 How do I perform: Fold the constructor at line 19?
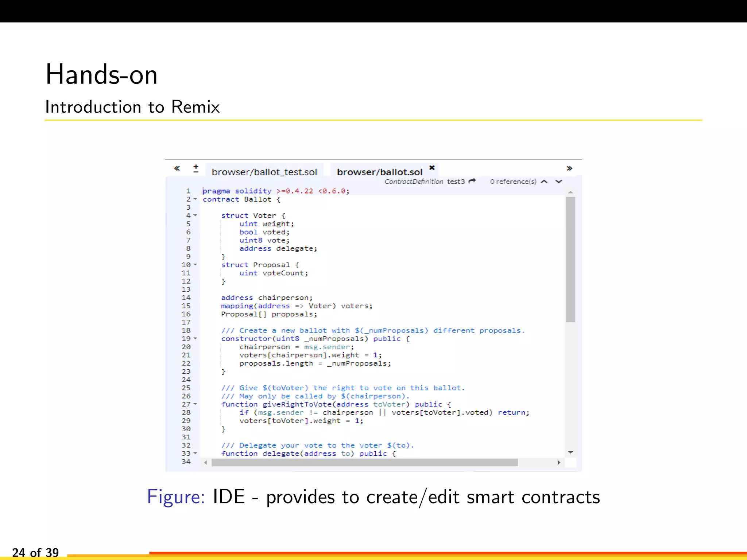pos(195,339)
